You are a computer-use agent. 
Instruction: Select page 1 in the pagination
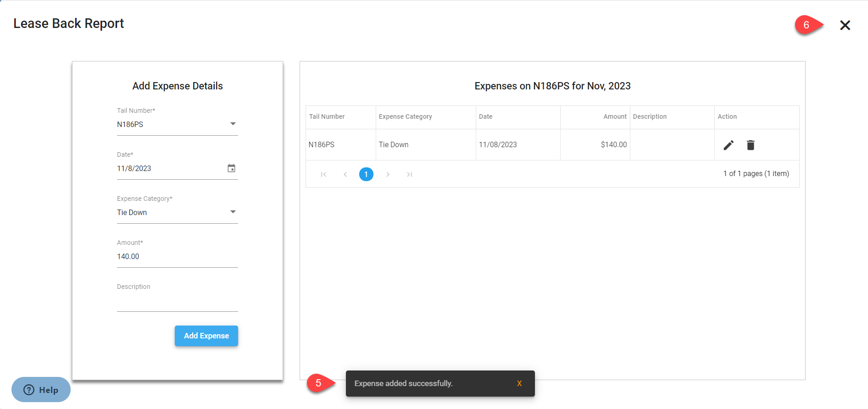tap(366, 174)
